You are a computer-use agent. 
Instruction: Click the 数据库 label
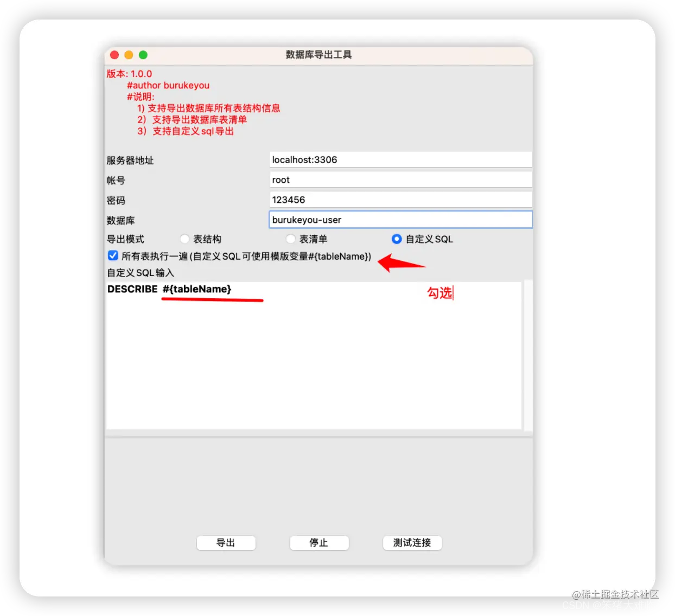(x=120, y=221)
